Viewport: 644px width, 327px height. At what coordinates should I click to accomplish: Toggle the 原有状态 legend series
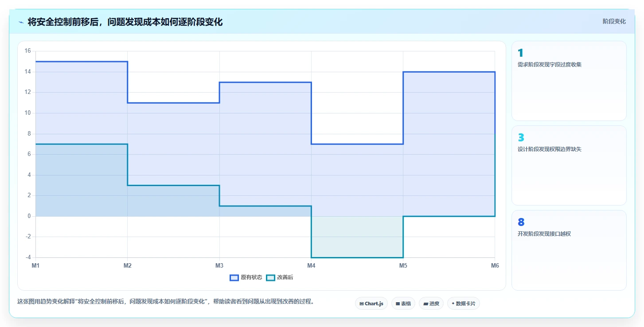tap(246, 277)
